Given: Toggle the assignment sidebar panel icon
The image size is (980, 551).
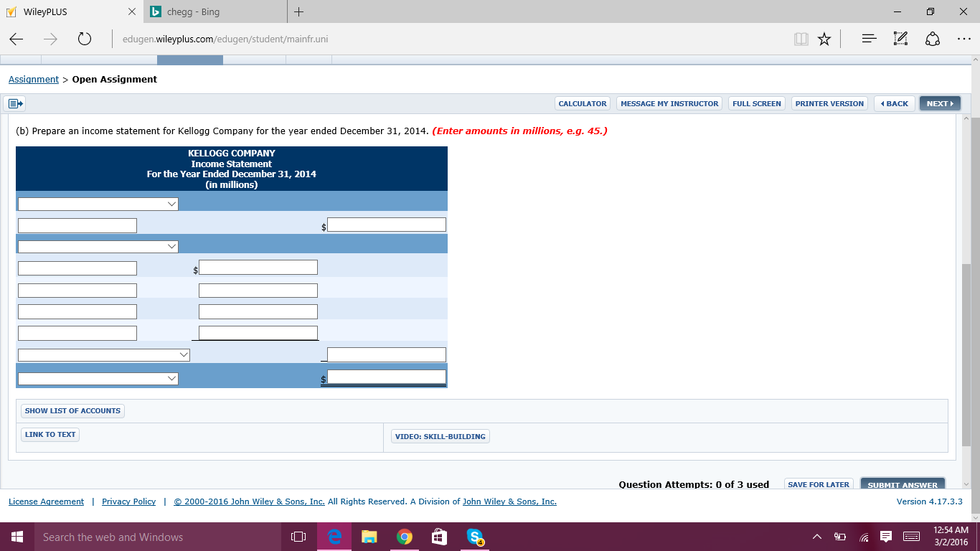Looking at the screenshot, I should tap(16, 104).
